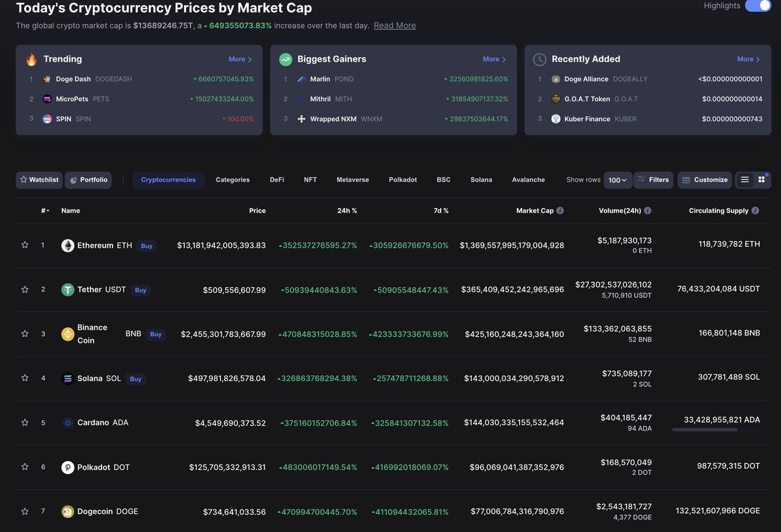This screenshot has height=532, width=781.
Task: Click Buy next to Ethereum
Action: tap(146, 246)
